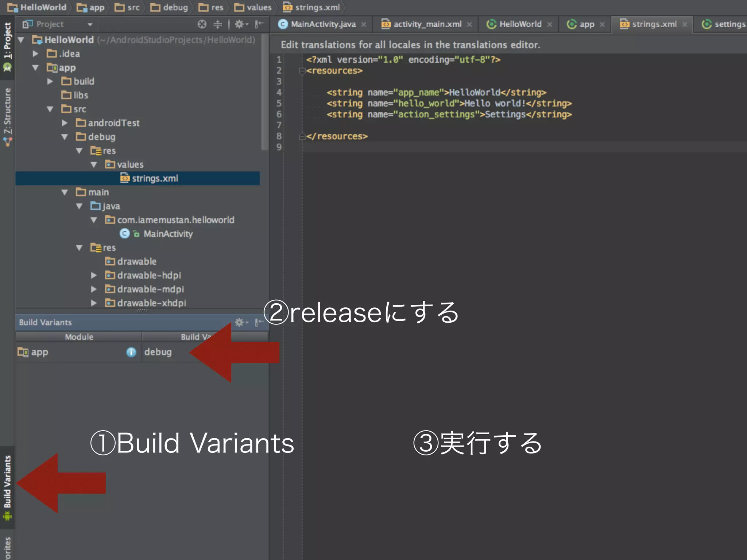Select the values folder under debug
The width and height of the screenshot is (747, 560).
coord(124,164)
